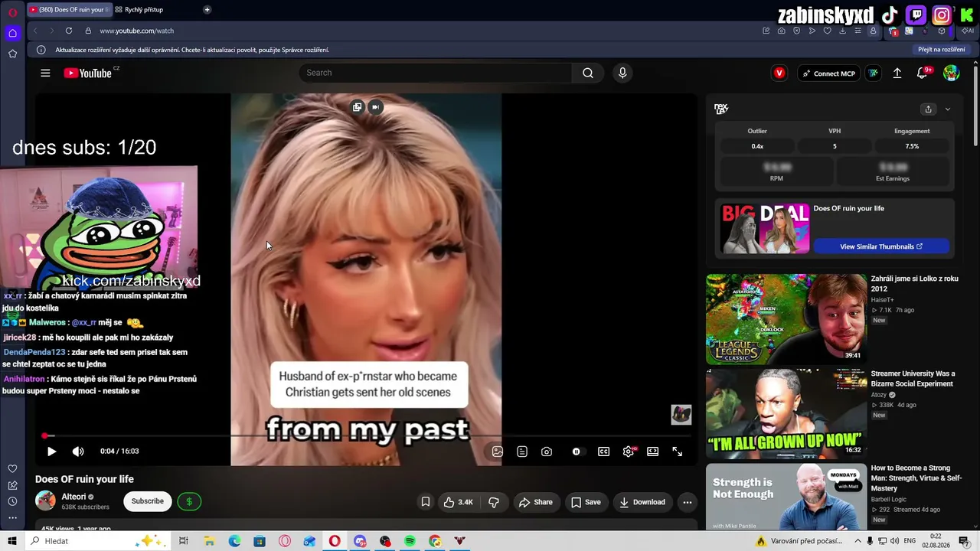980x551 pixels.
Task: Play the video
Action: coord(51,452)
